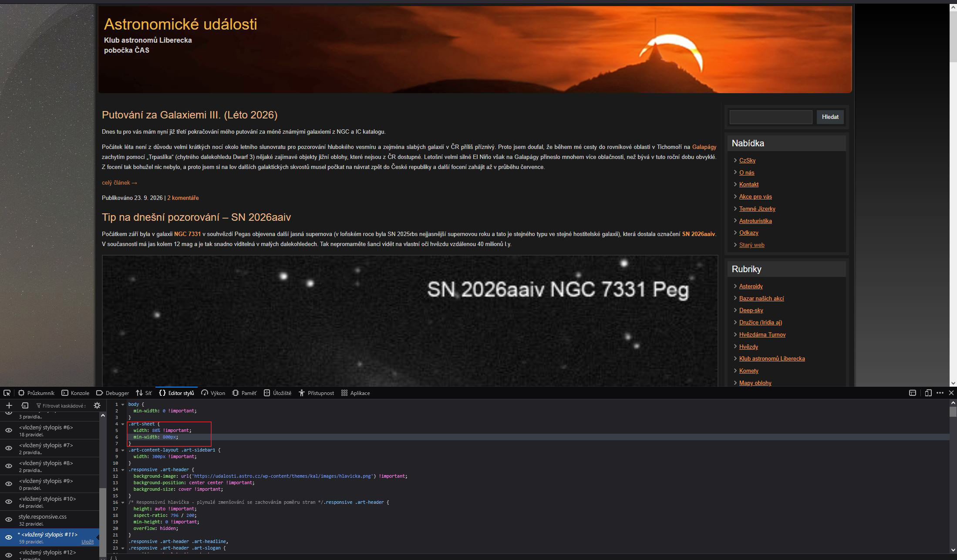The width and height of the screenshot is (957, 560).
Task: Focus the website search input field
Action: (771, 117)
